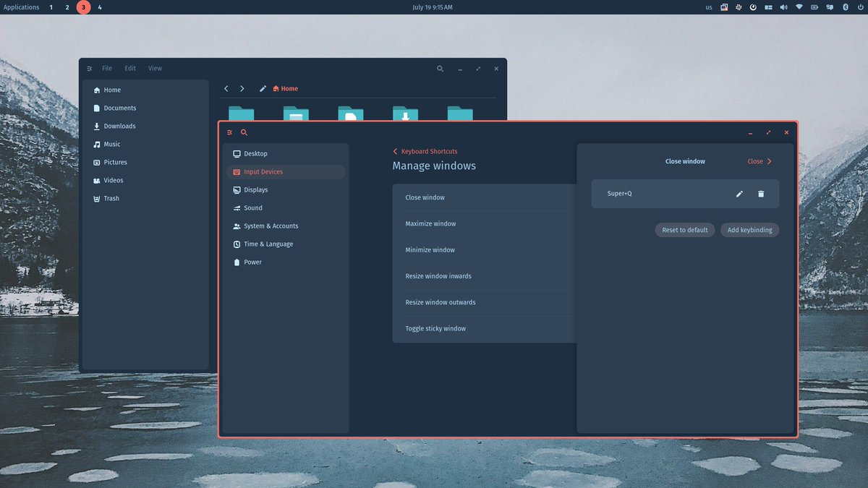Open Time & Language settings
The image size is (868, 488).
(269, 244)
